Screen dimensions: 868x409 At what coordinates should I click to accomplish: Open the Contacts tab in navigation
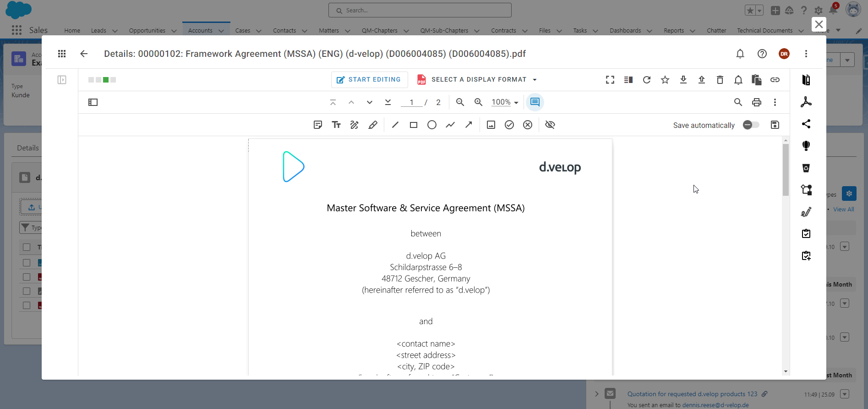tap(284, 31)
